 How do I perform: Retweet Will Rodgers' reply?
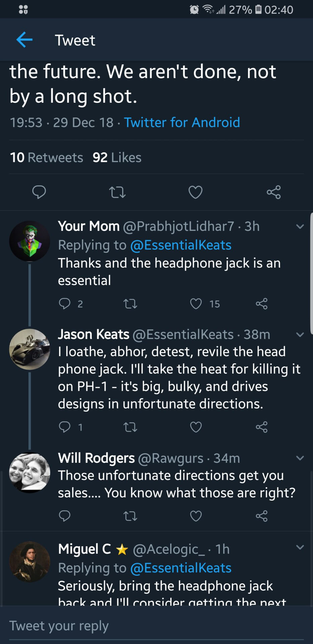pos(130,516)
